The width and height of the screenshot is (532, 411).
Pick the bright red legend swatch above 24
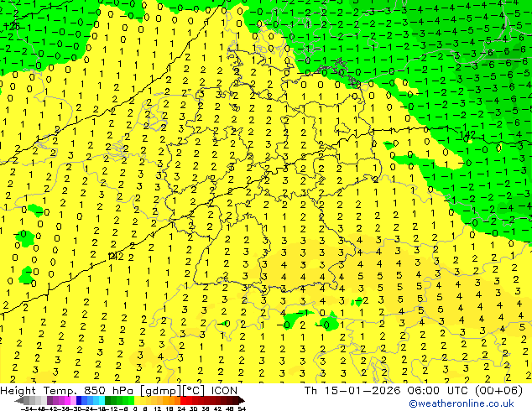click(183, 400)
